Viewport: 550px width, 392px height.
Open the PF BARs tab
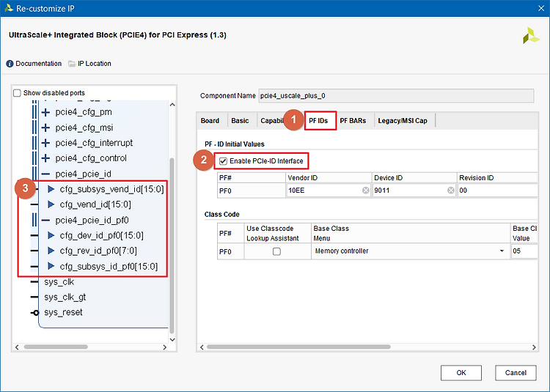(353, 121)
